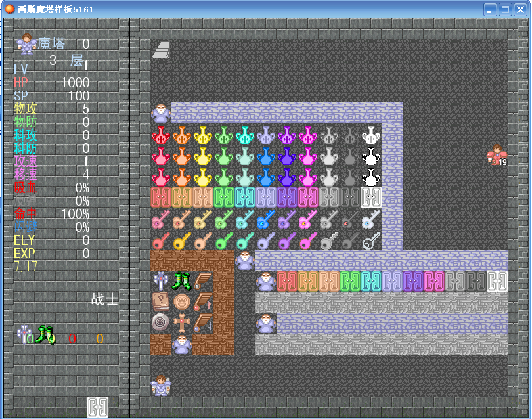This screenshot has height=419, width=532.
Task: Click the old man left of the lower red door
Action: point(266,281)
